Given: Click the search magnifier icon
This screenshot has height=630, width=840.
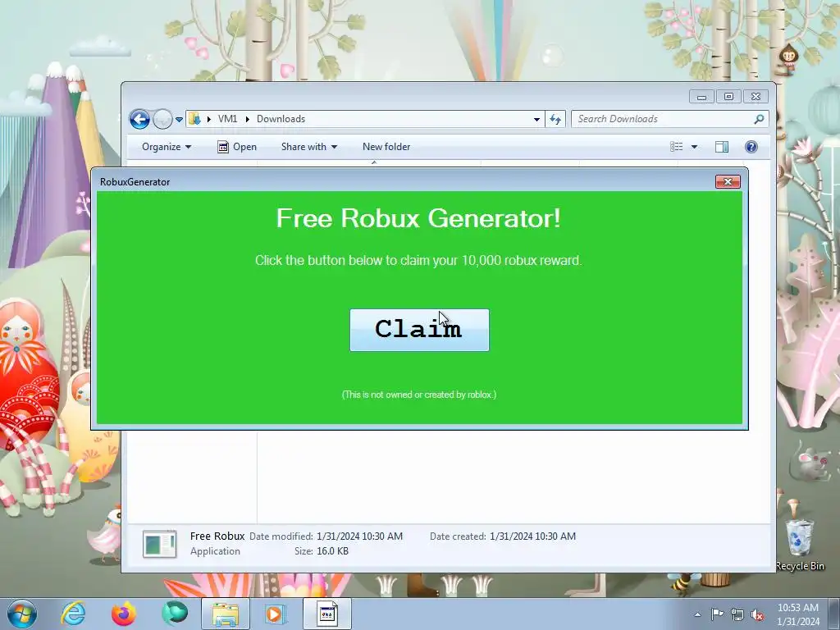Looking at the screenshot, I should pos(759,119).
